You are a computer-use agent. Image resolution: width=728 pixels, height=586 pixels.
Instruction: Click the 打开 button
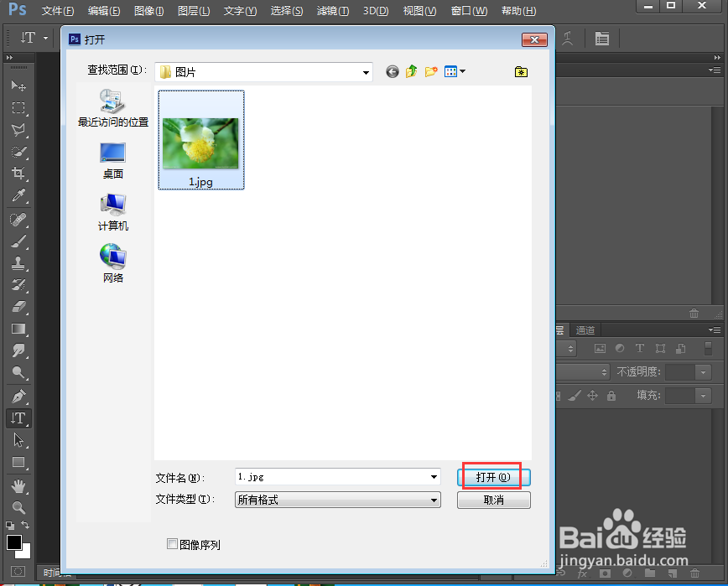click(x=493, y=477)
